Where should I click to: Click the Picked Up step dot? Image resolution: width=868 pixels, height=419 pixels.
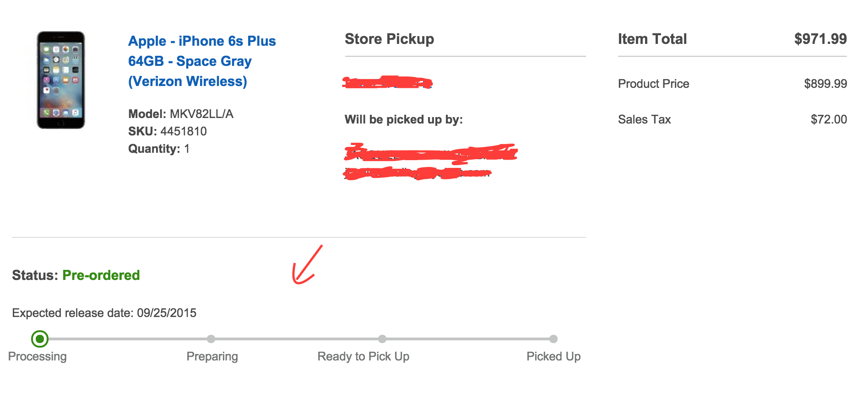click(x=553, y=339)
